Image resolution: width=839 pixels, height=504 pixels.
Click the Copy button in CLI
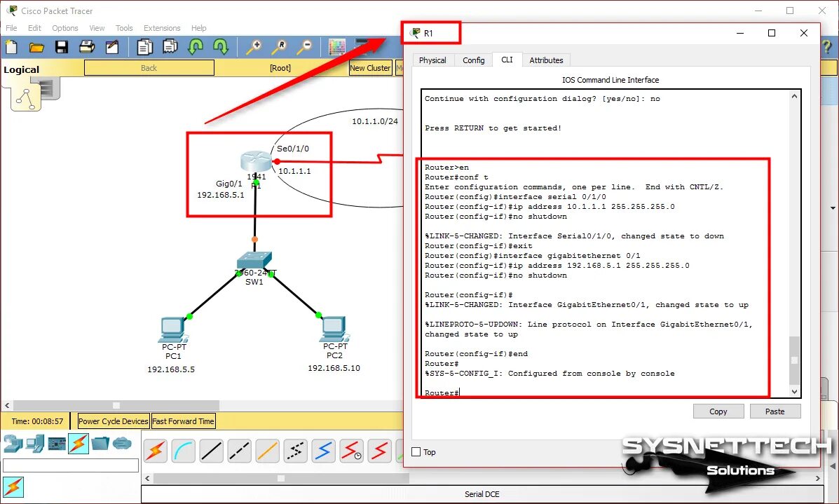point(718,411)
